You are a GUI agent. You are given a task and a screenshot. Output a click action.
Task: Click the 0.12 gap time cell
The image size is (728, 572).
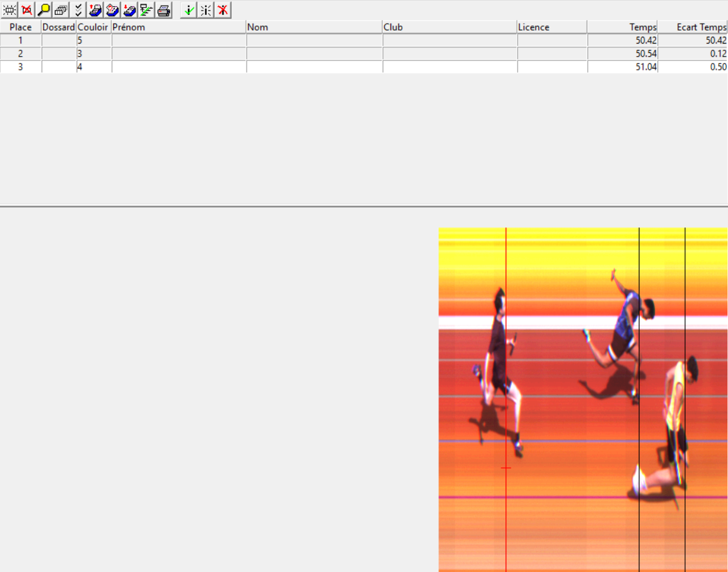693,54
